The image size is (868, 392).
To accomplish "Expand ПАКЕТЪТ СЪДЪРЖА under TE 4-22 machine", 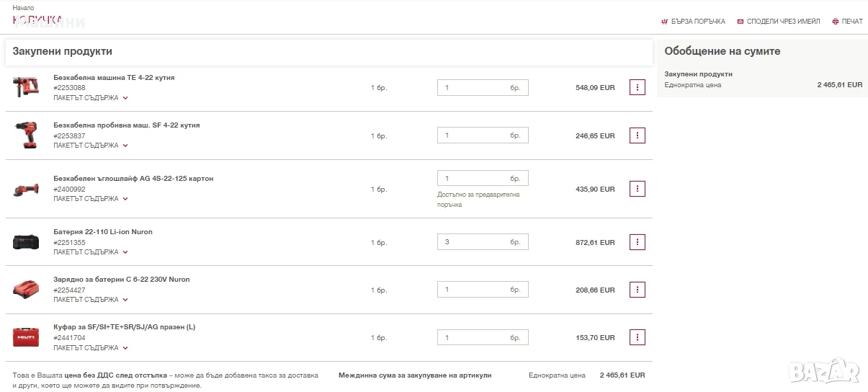I will pyautogui.click(x=91, y=98).
